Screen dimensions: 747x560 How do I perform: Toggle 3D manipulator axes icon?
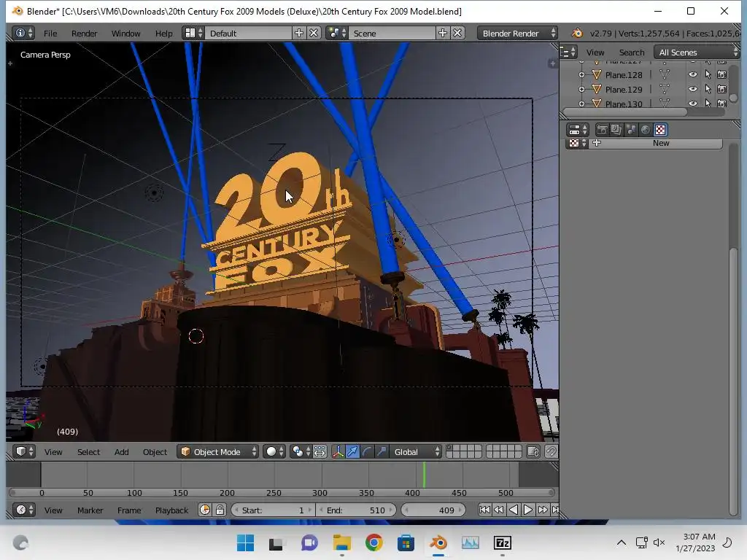(x=338, y=451)
